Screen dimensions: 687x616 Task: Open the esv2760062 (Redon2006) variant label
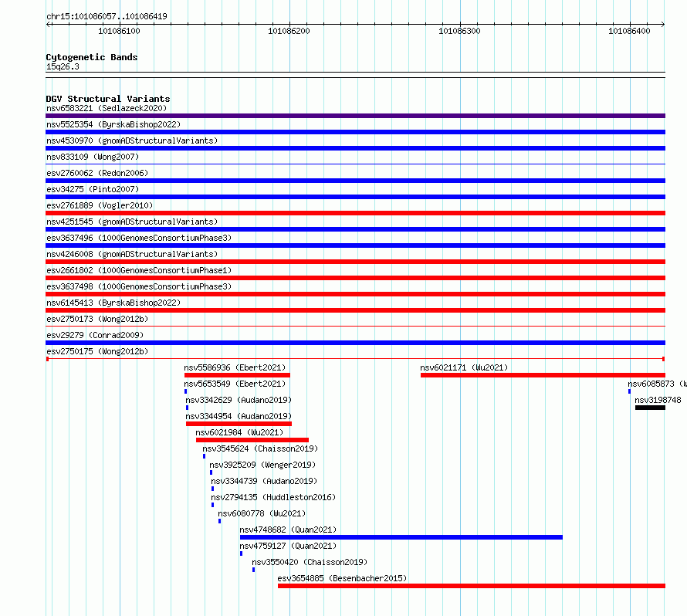[97, 173]
